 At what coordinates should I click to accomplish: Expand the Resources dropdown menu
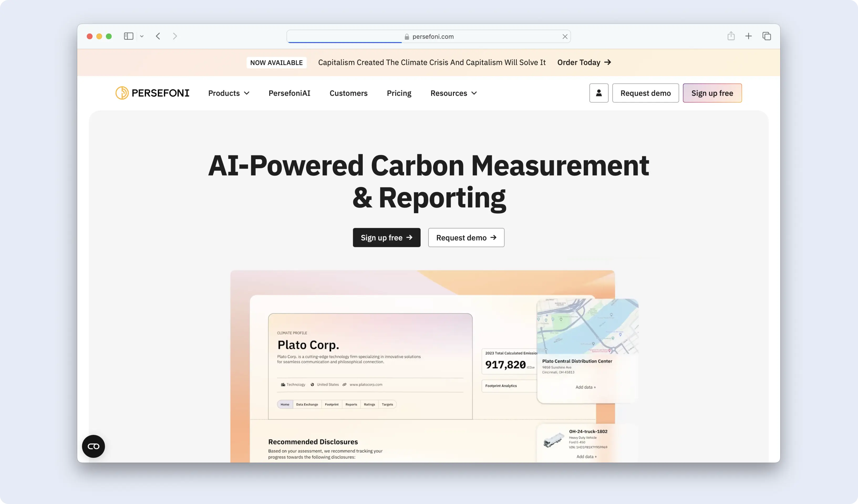click(x=453, y=93)
